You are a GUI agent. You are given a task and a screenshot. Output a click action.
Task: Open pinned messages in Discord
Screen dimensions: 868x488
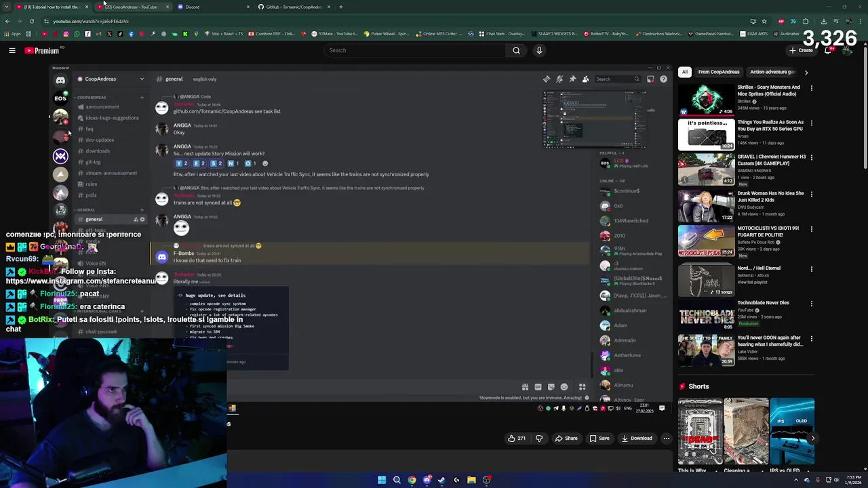point(572,79)
